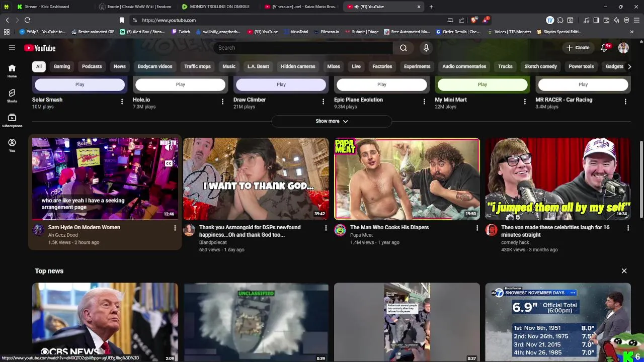Image resolution: width=644 pixels, height=362 pixels.
Task: Open the Create menu button
Action: (578, 48)
